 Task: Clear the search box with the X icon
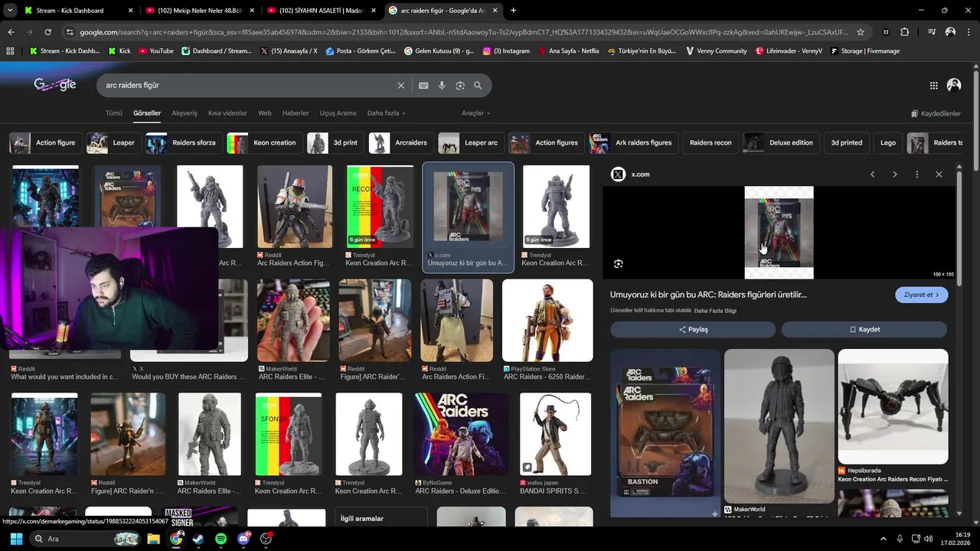400,86
